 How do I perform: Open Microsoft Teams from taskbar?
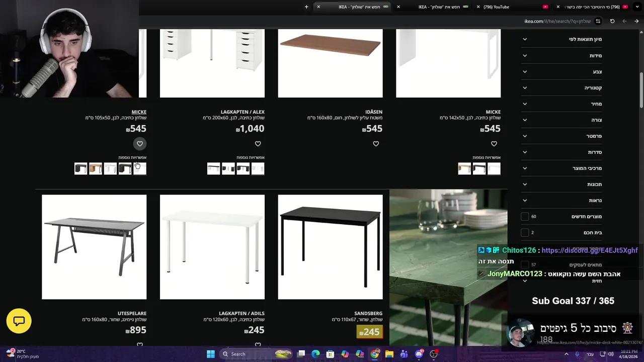(x=404, y=354)
